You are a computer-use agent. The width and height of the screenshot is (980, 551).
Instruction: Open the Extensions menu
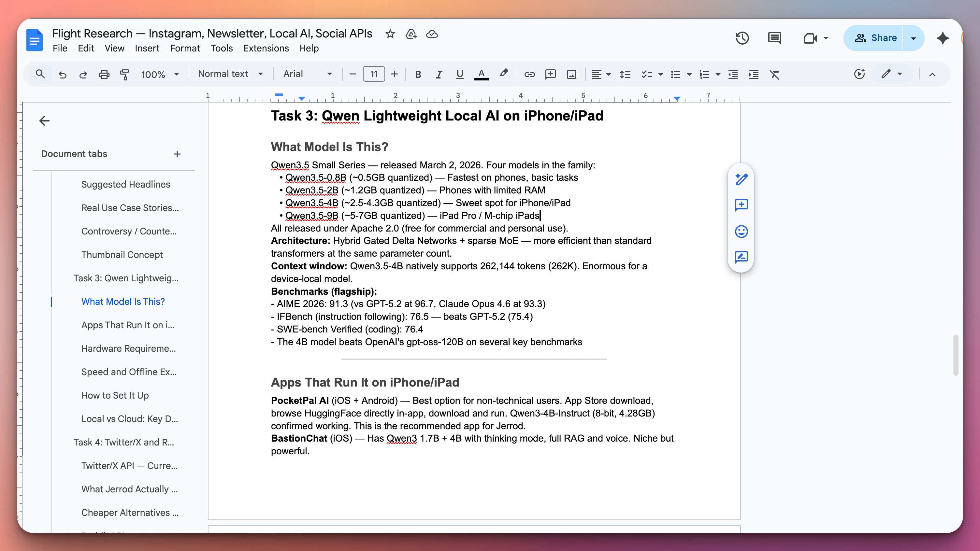pyautogui.click(x=266, y=48)
